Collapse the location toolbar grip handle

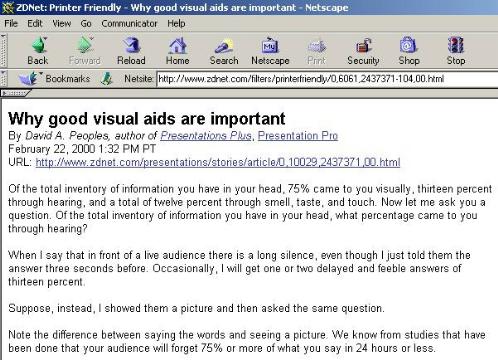coord(3,79)
